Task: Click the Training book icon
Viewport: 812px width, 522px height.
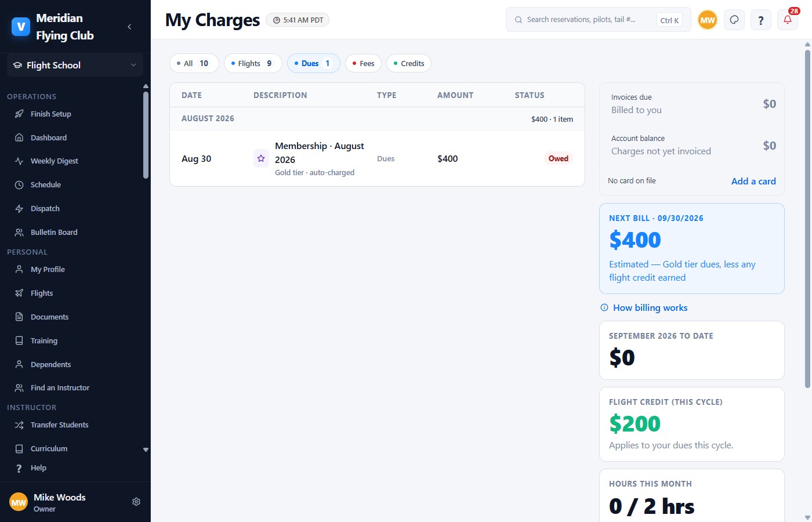Action: [19, 340]
